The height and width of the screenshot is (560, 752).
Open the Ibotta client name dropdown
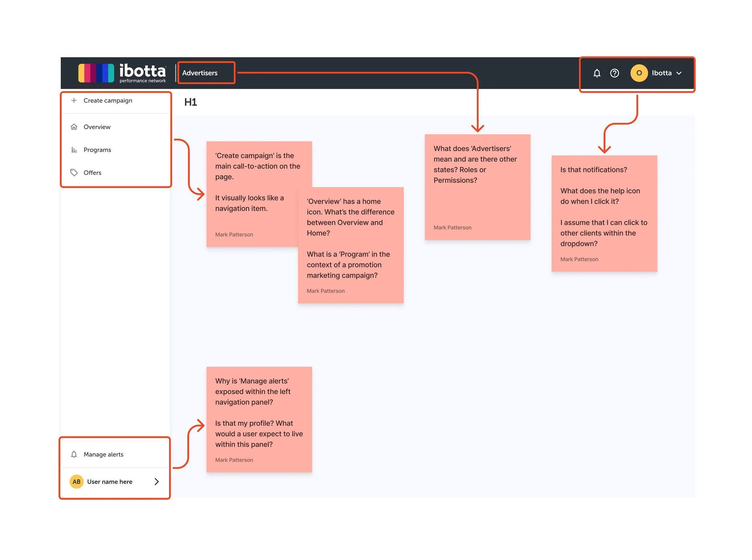tap(661, 73)
